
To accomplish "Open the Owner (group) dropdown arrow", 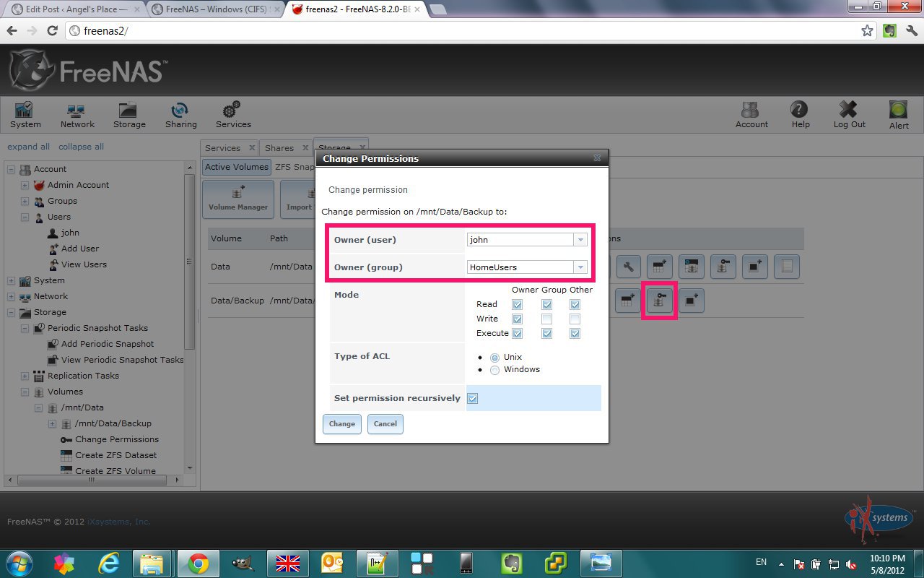I will pos(580,267).
